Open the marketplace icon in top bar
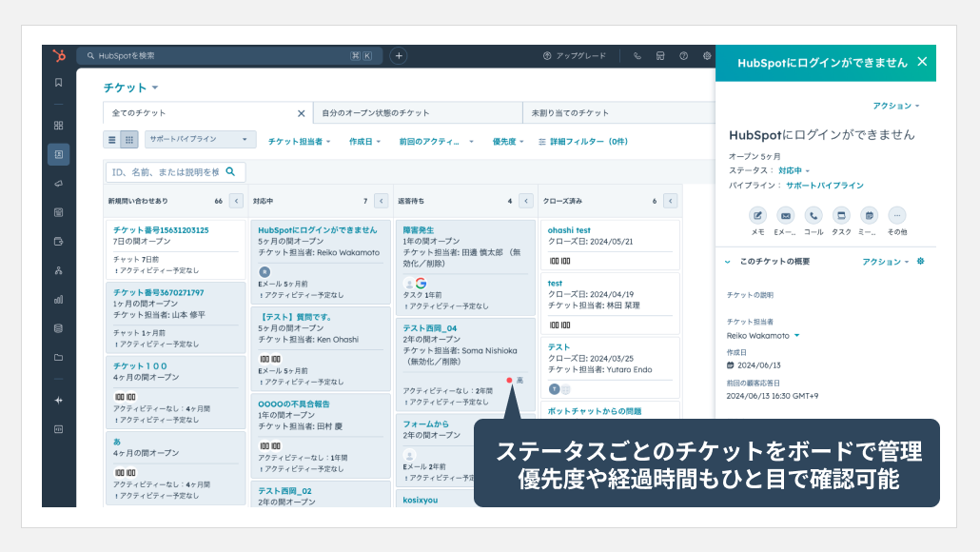980x552 pixels. (x=660, y=55)
